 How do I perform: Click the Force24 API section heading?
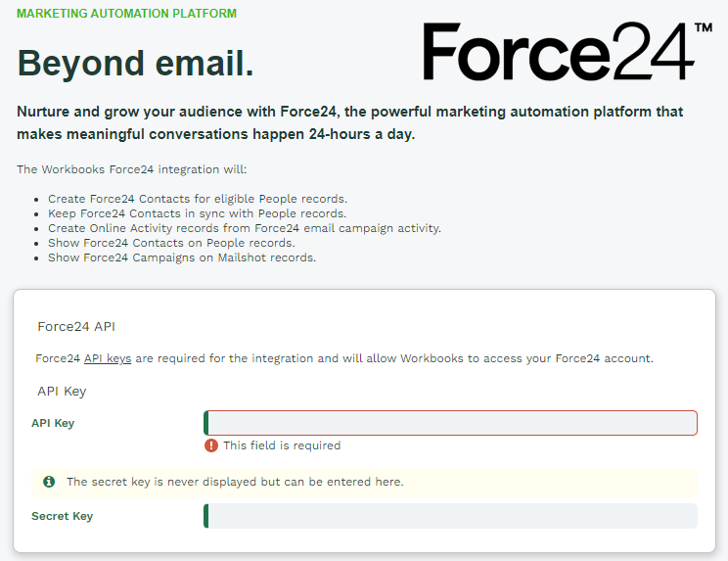(x=76, y=326)
